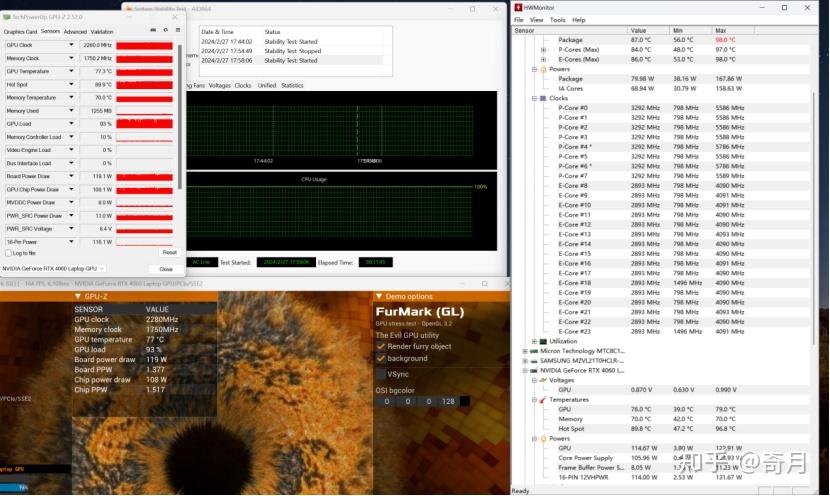Open the View menu in HWMonitor
Viewport: 830px width, 496px height.
[x=537, y=20]
